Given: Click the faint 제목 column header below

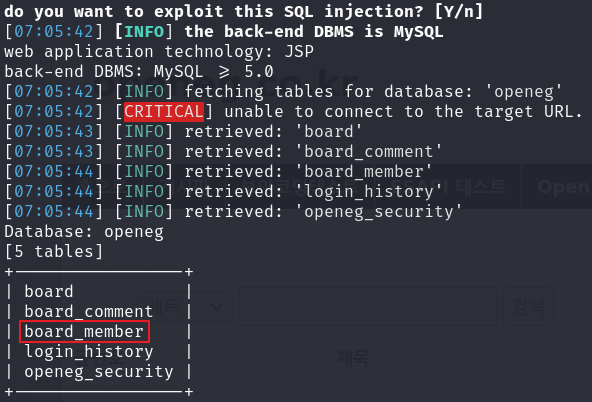Looking at the screenshot, I should click(352, 357).
